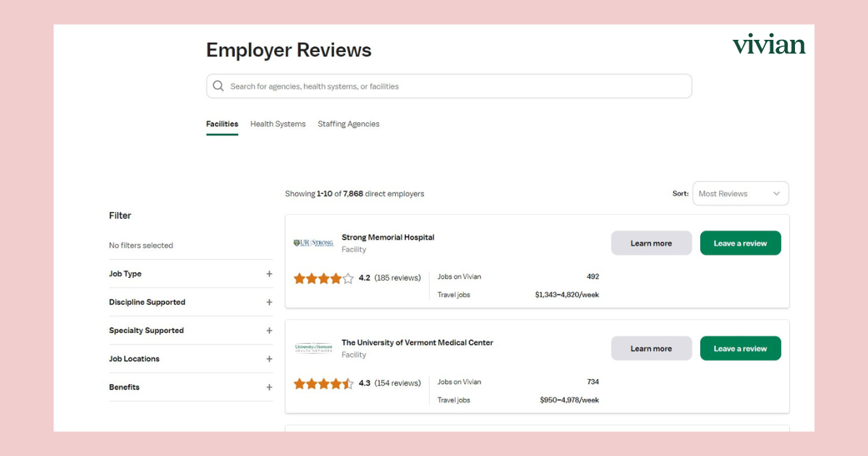Expand Job Type filter plus icon

coord(269,274)
